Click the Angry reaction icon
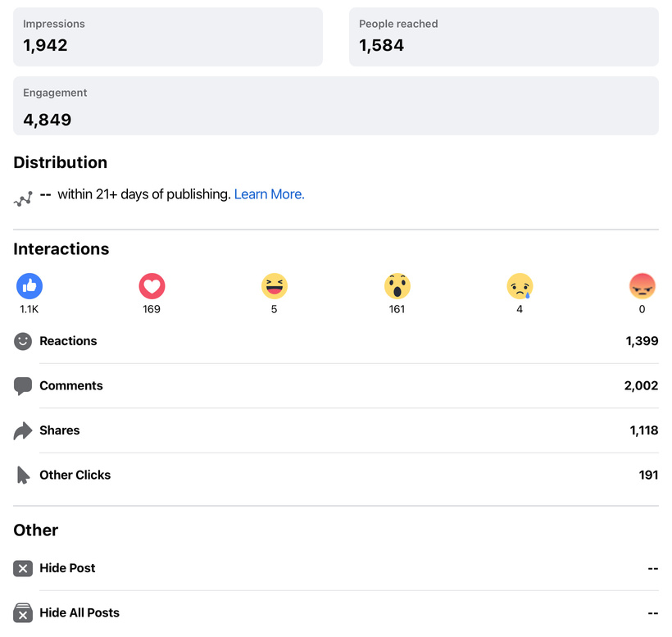Viewport: 672px width, 637px height. [642, 286]
